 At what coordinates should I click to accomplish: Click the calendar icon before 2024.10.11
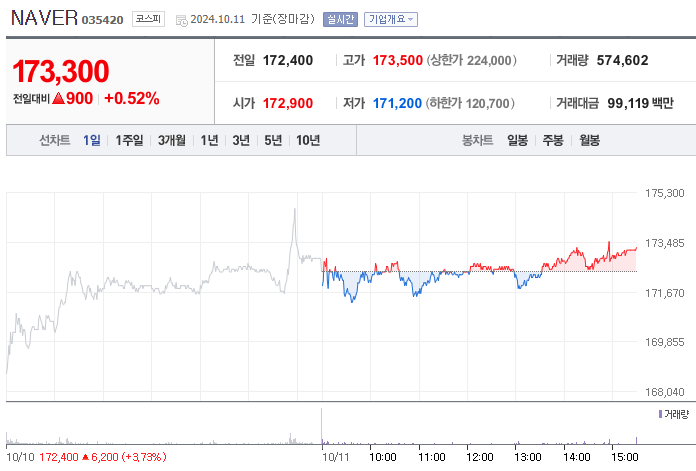182,20
